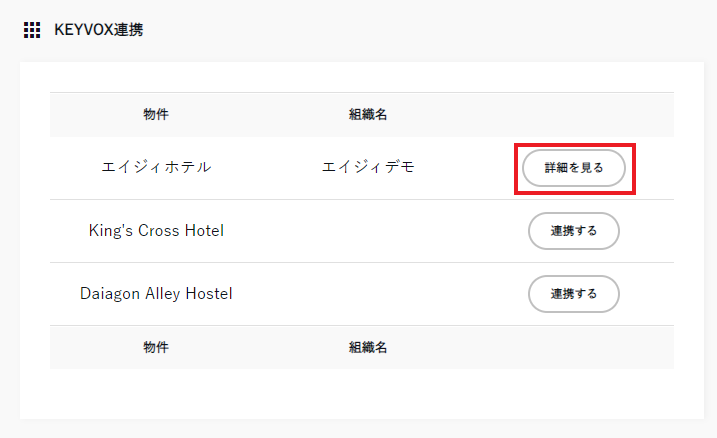Click the blank action header cell in top row
717x438 pixels.
coord(574,115)
